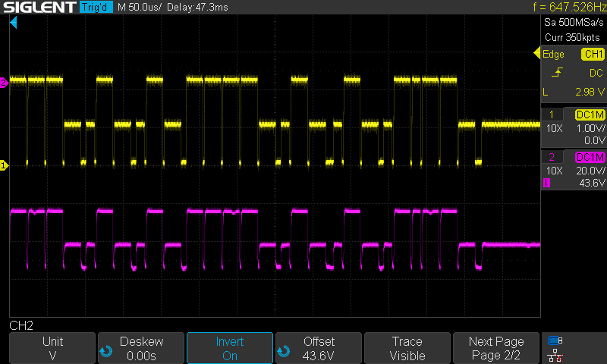607x364 pixels.
Task: Click the timebase M 50.0us/ readout
Action: pos(140,7)
